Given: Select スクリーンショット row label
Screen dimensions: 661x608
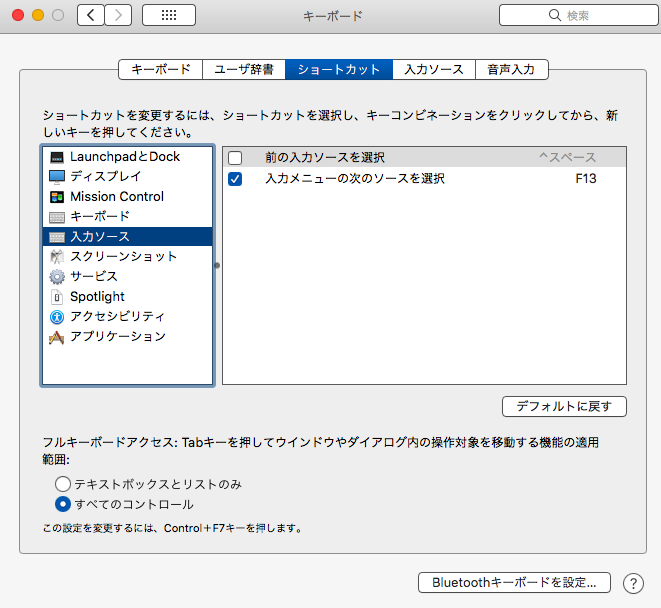Looking at the screenshot, I should [124, 256].
